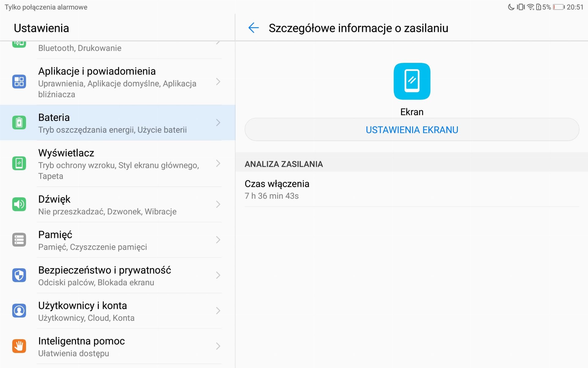Image resolution: width=588 pixels, height=368 pixels.
Task: Open the Użytkownicy i konta entry
Action: coord(118,311)
